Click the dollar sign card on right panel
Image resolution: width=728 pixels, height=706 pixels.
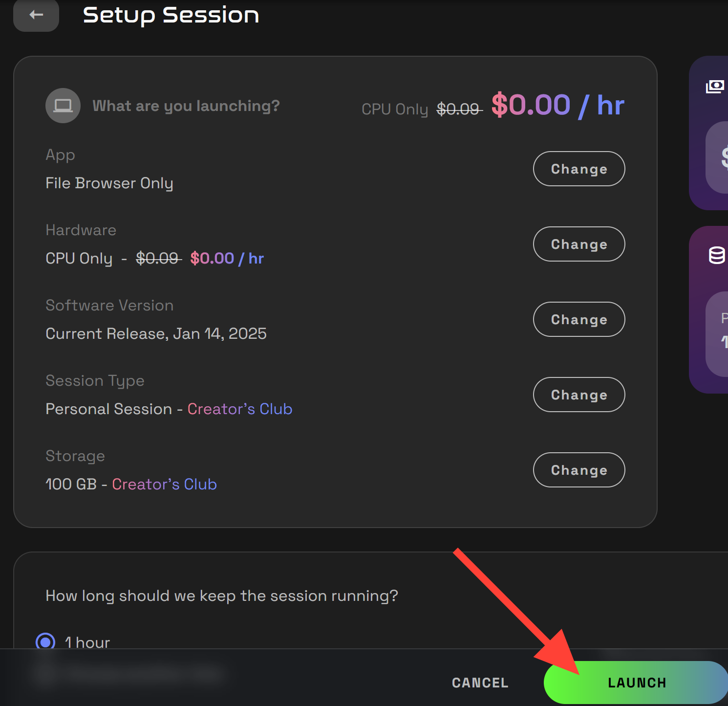[x=718, y=157]
